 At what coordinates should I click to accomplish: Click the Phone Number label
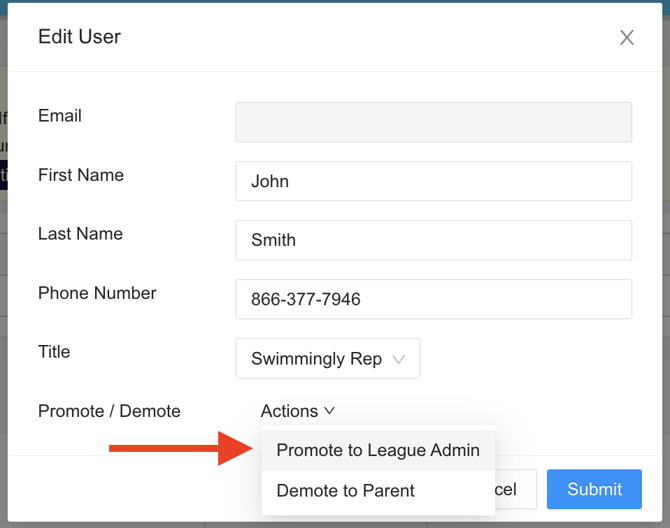click(x=97, y=293)
